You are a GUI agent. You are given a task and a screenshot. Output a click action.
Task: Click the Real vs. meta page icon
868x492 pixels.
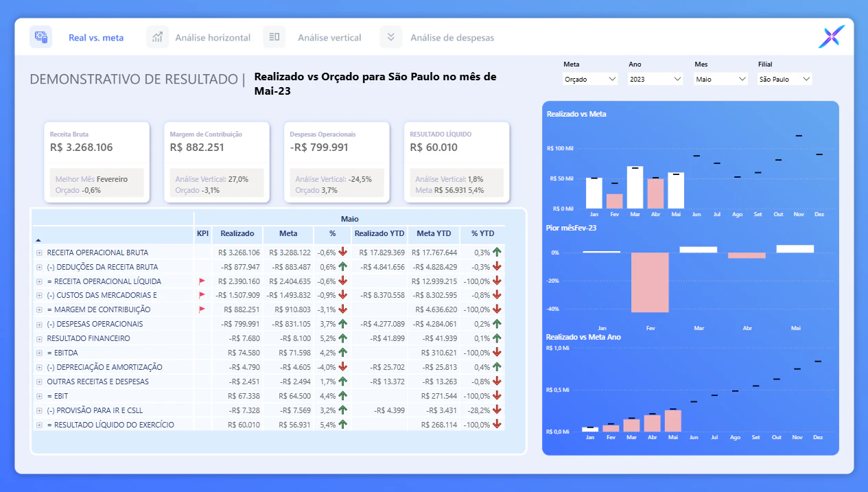click(x=40, y=37)
